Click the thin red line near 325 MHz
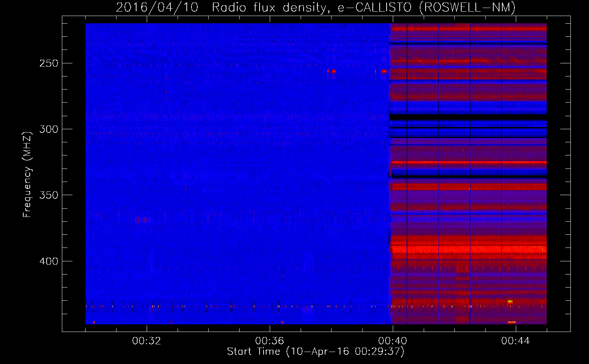This screenshot has width=589, height=364. pos(469,162)
